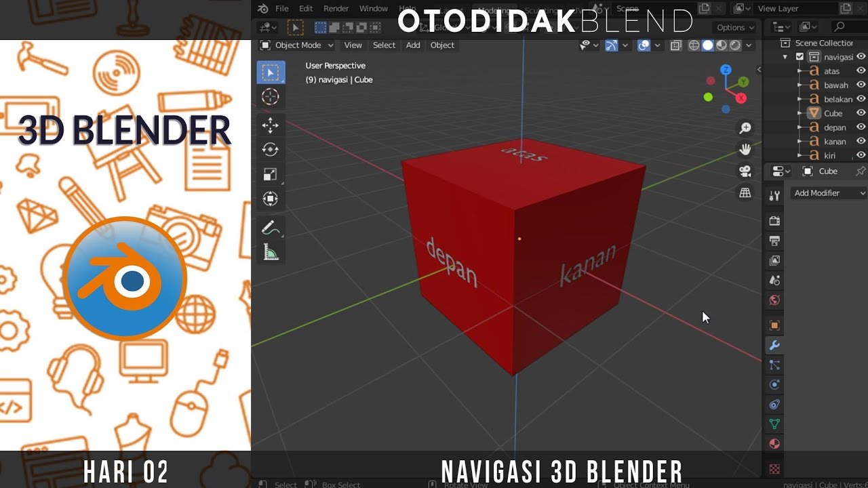The image size is (868, 488).
Task: Open the properties editor type dropdown
Action: pos(782,171)
